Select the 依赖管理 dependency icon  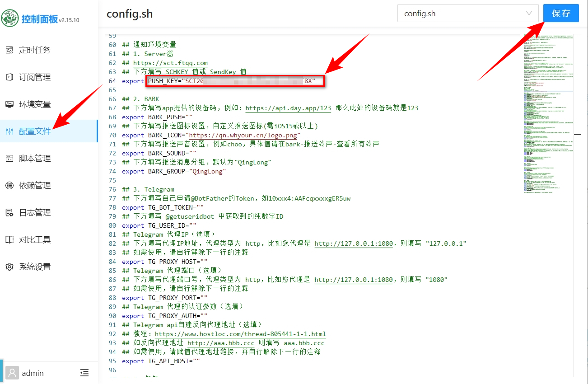click(x=9, y=186)
